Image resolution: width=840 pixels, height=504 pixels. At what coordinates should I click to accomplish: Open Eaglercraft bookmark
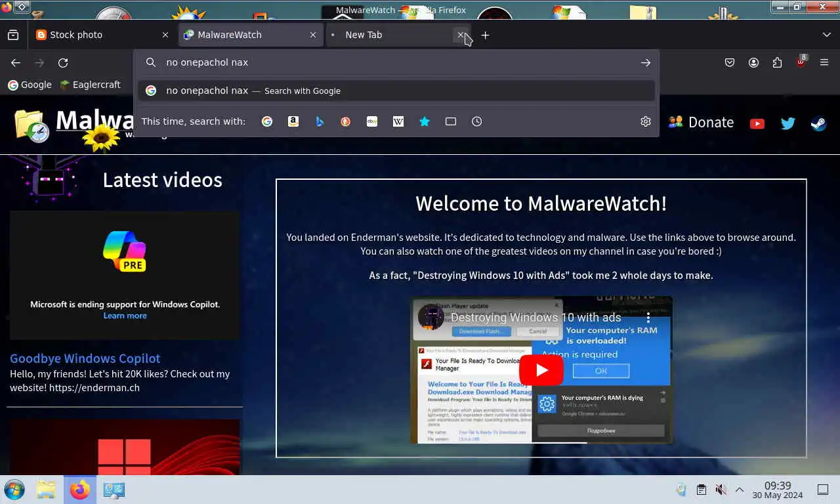(x=90, y=85)
